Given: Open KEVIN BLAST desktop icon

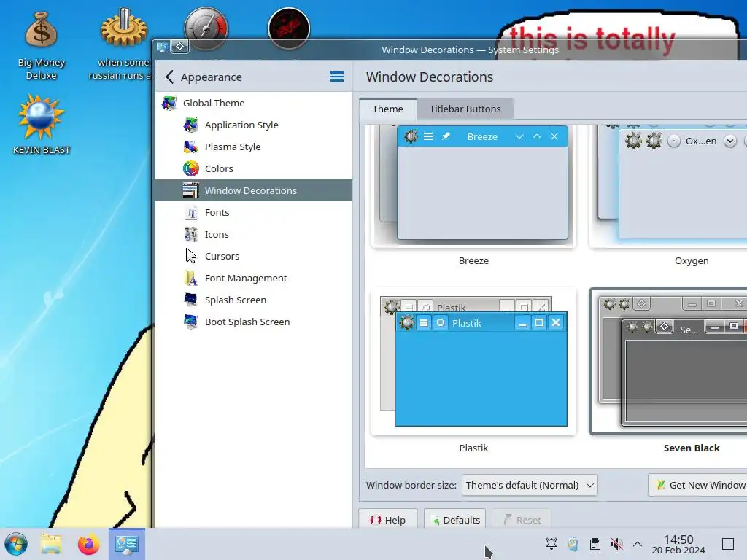Looking at the screenshot, I should click(42, 125).
